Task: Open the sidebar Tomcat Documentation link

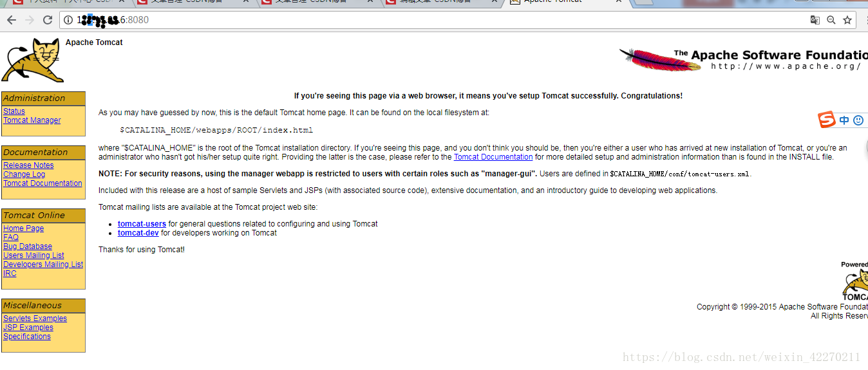Action: (x=42, y=183)
